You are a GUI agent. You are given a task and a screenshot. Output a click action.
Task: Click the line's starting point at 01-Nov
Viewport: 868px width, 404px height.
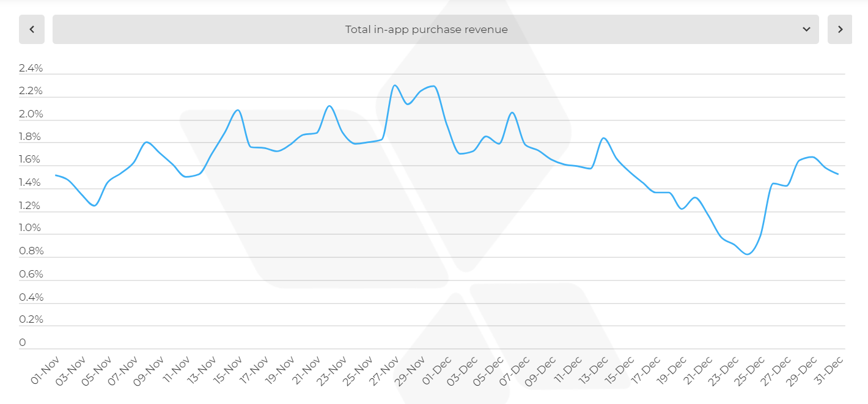pyautogui.click(x=56, y=175)
